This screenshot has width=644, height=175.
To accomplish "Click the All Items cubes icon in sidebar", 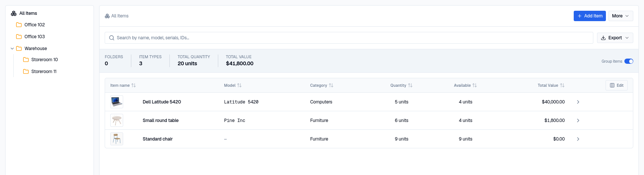I will (x=14, y=13).
